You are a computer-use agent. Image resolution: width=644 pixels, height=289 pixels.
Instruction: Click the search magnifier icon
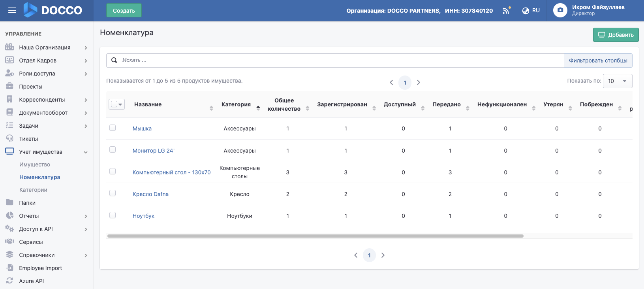coord(114,60)
